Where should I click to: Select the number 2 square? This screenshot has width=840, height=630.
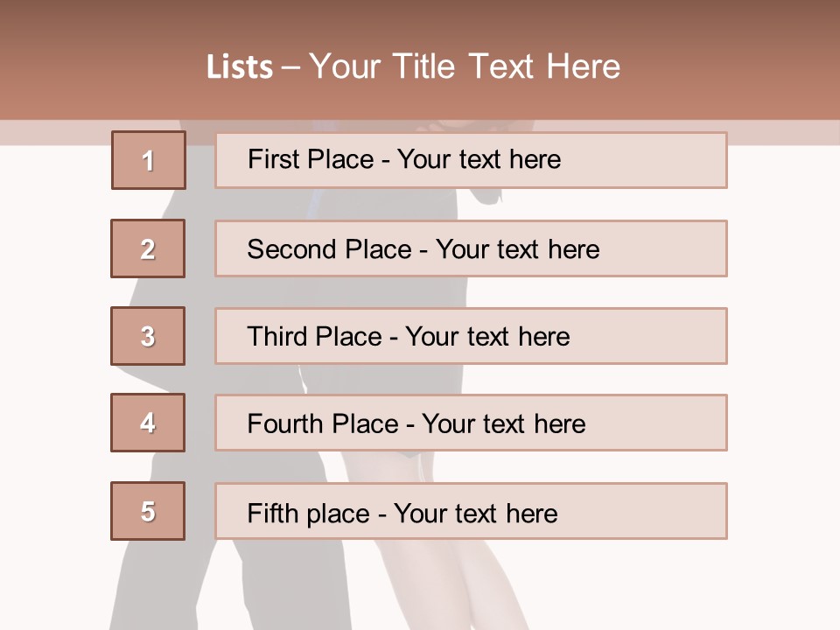coord(148,248)
